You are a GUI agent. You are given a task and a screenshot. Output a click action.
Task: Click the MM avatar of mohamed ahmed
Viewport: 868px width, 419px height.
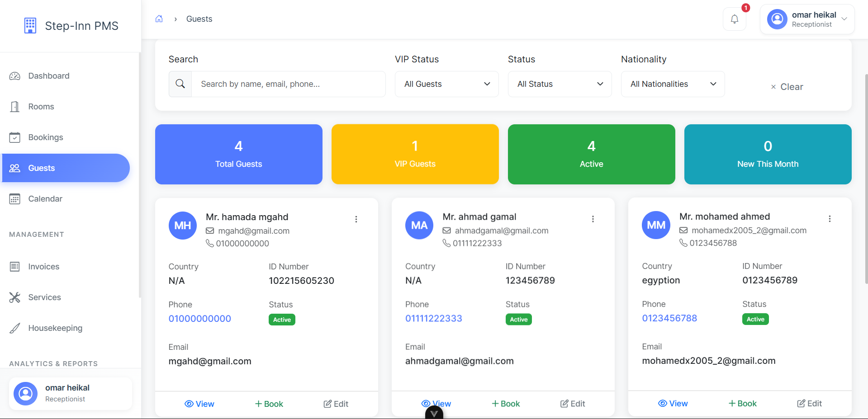click(x=655, y=225)
